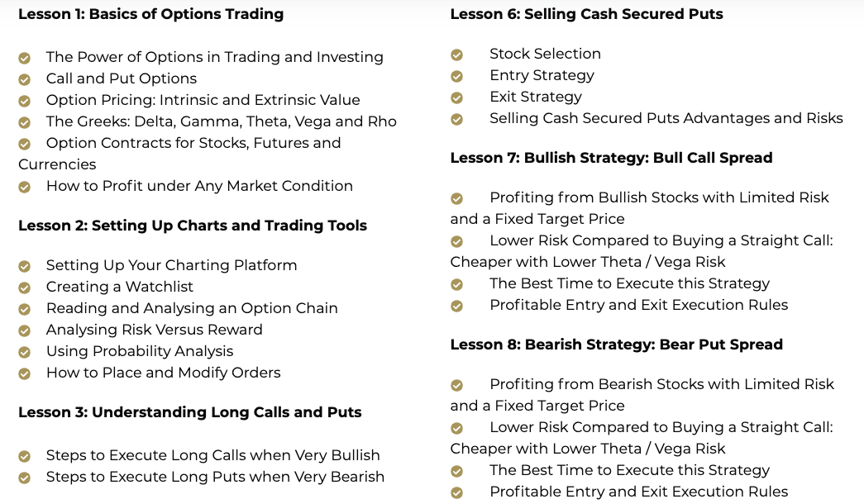The height and width of the screenshot is (504, 864).
Task: Click checkmark icon beside Call and Put Options
Action: 24,80
